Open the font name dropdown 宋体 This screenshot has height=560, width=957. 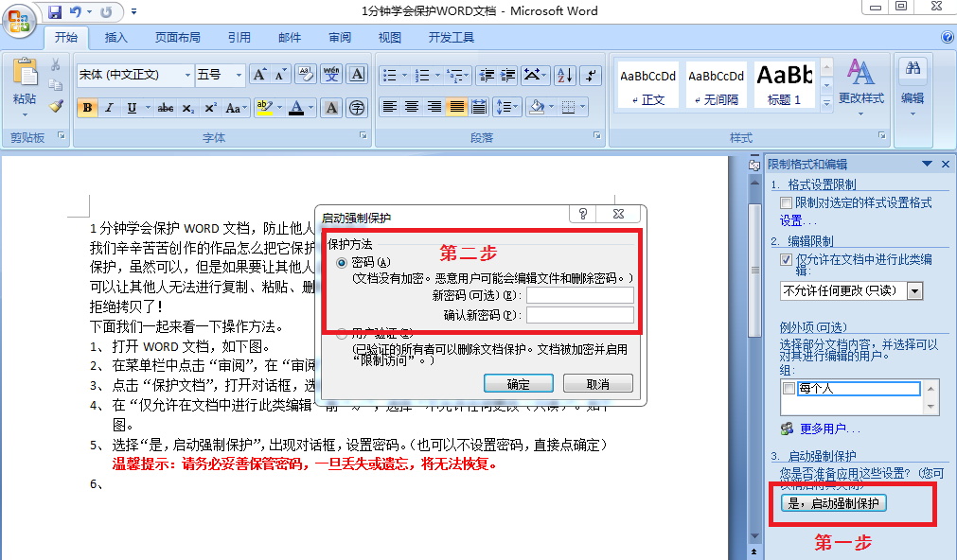click(187, 75)
